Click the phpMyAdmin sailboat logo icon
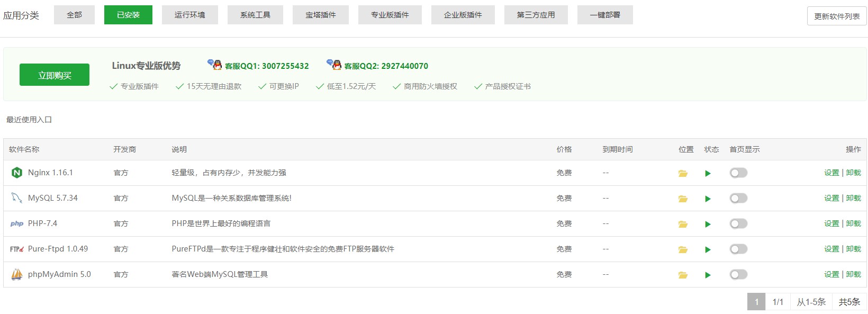This screenshot has height=314, width=868. pyautogui.click(x=17, y=274)
